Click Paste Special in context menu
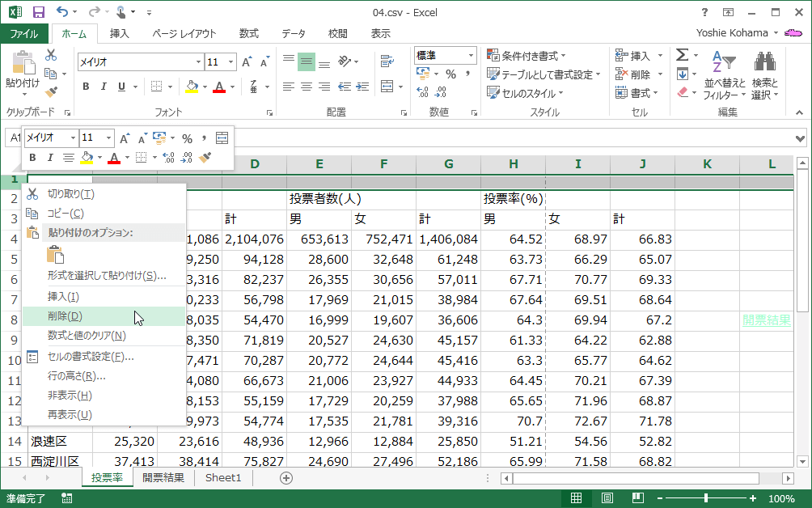812x508 pixels. click(104, 276)
